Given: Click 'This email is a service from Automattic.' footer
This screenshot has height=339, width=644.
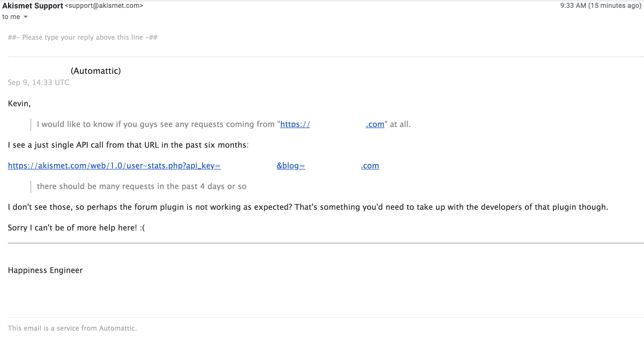Looking at the screenshot, I should pyautogui.click(x=72, y=328).
